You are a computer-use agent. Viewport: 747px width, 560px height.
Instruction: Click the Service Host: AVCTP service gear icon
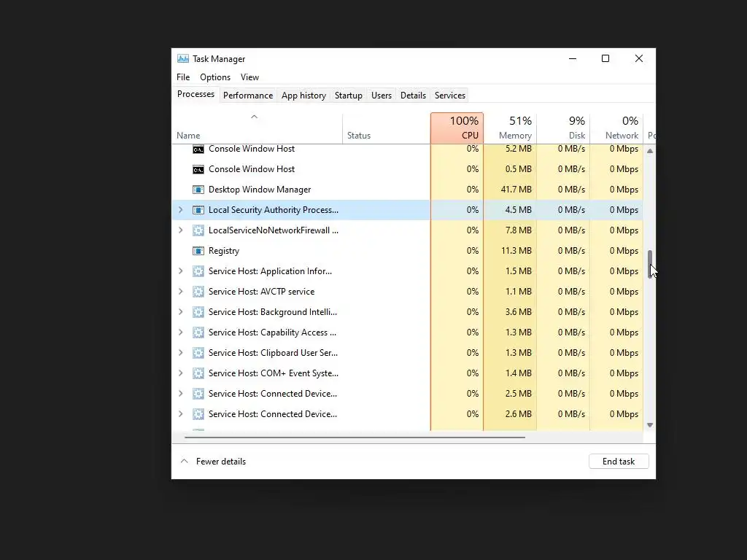point(198,292)
